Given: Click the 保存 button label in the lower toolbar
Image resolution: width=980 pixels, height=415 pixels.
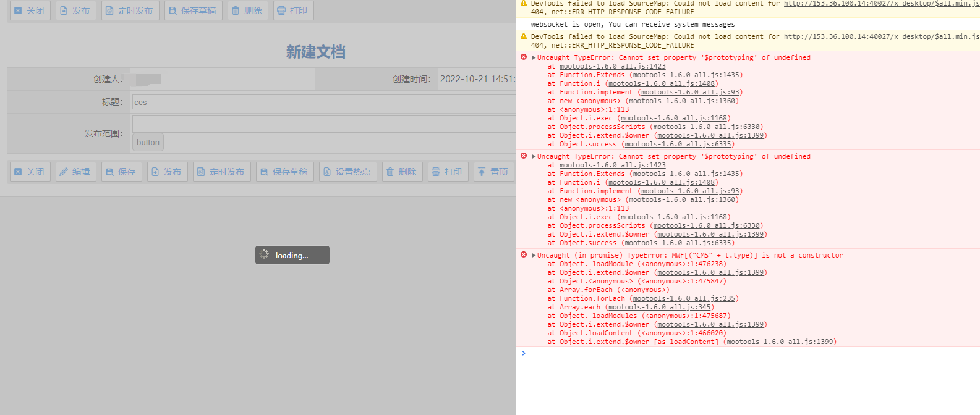Looking at the screenshot, I should pos(127,172).
